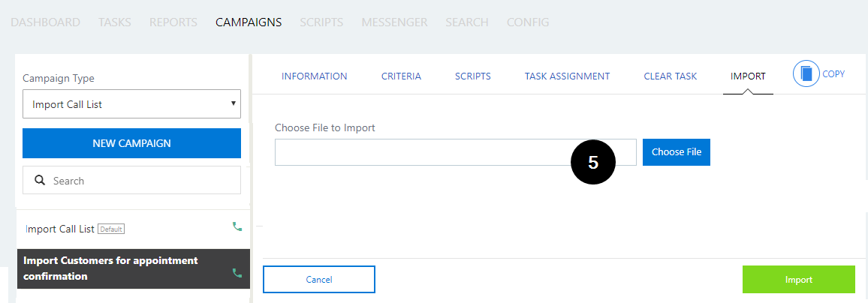Click the New Campaign button
Screen dimensions: 868x303
(x=131, y=143)
